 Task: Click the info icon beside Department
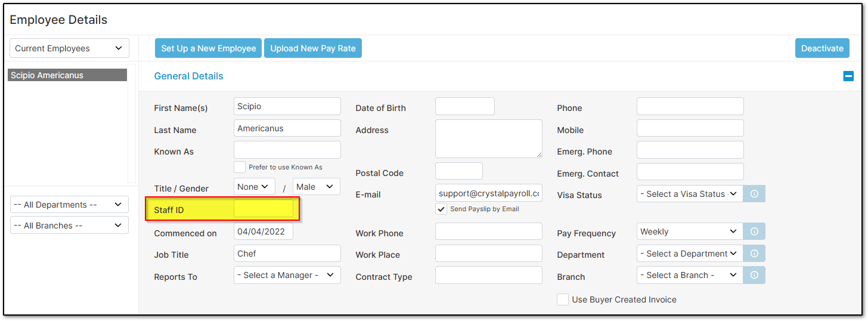[x=754, y=254]
